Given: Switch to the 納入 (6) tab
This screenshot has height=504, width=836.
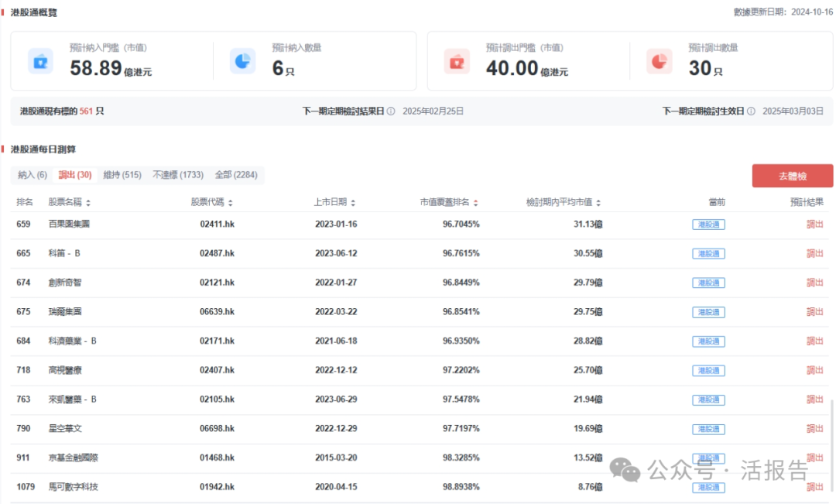Looking at the screenshot, I should (32, 175).
